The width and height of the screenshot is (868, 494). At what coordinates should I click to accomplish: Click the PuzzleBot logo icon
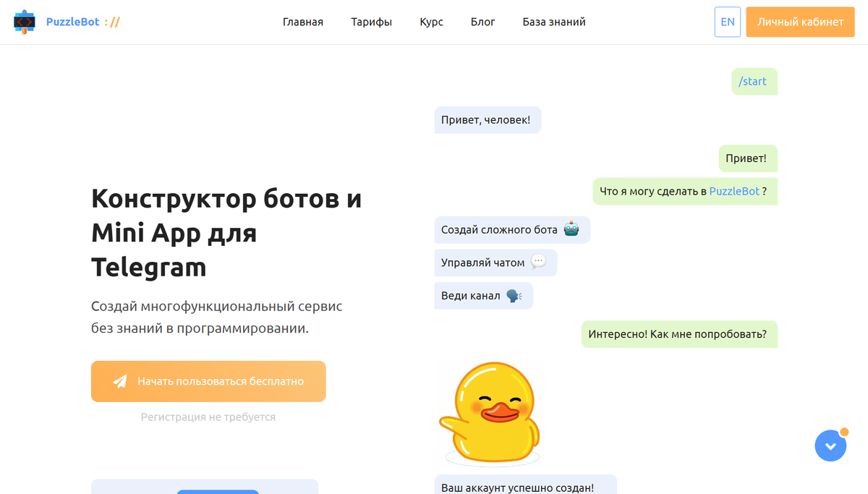click(24, 22)
